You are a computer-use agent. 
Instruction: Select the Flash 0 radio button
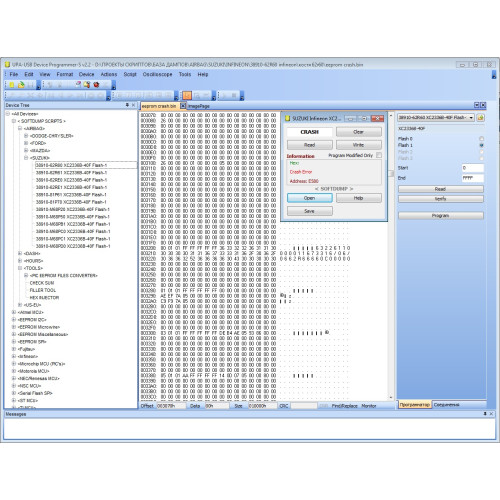click(481, 139)
